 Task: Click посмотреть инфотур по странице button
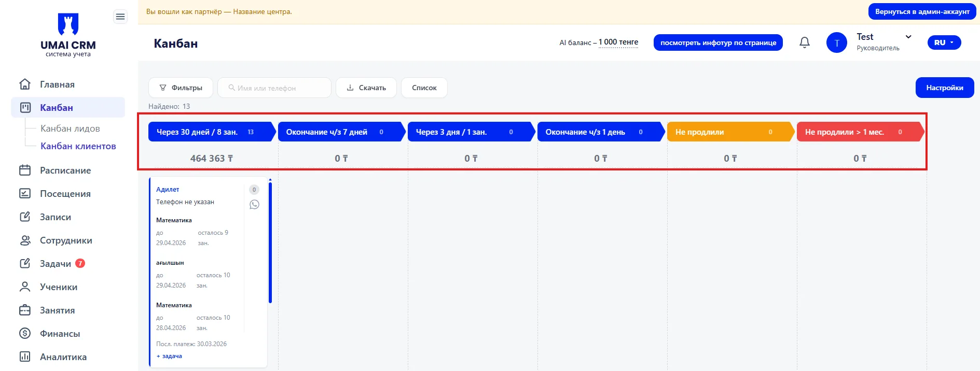click(x=718, y=42)
